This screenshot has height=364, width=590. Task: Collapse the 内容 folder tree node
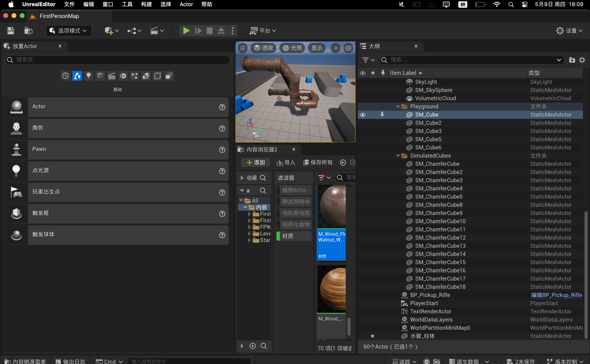tap(245, 208)
